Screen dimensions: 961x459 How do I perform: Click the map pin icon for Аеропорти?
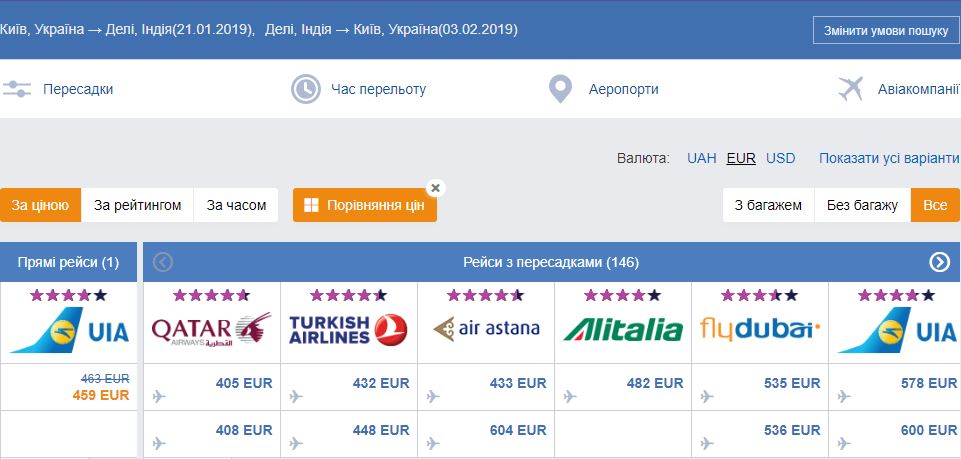(560, 89)
